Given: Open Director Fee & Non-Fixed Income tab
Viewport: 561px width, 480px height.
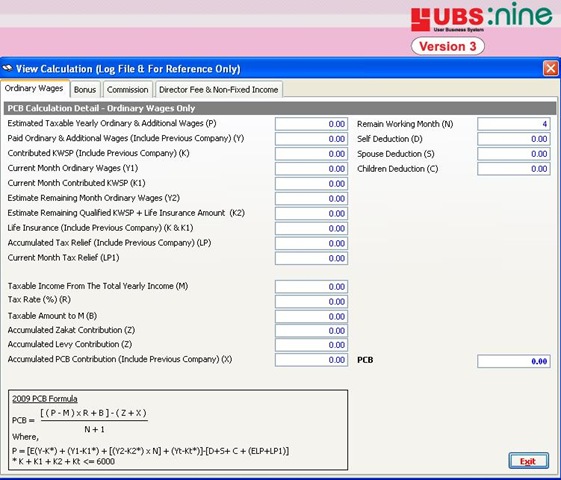Looking at the screenshot, I should [219, 90].
